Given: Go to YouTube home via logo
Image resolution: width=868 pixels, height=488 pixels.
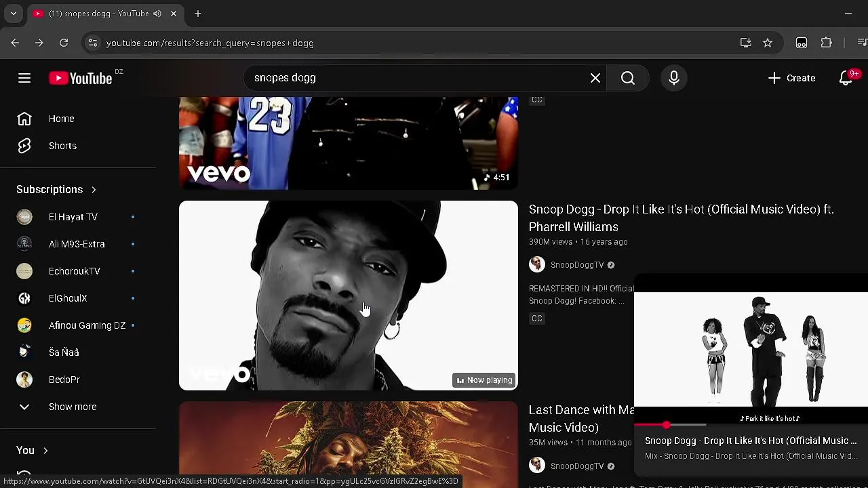Looking at the screenshot, I should click(81, 79).
